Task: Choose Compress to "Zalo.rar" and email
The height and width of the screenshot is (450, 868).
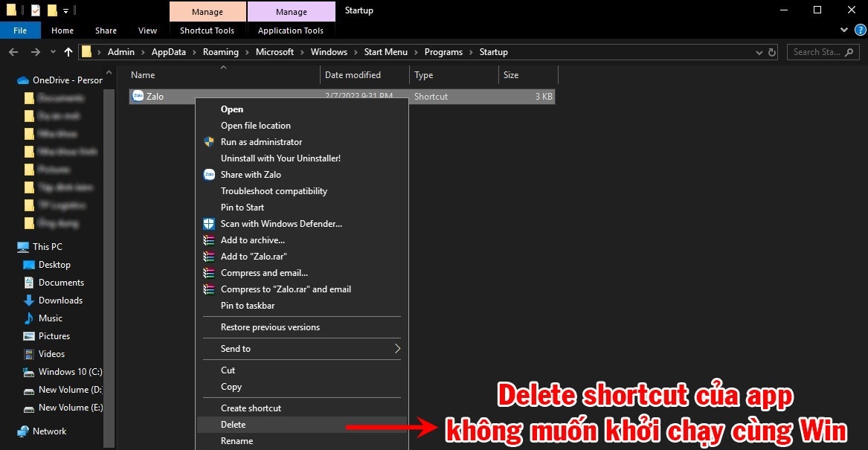Action: pyautogui.click(x=302, y=289)
